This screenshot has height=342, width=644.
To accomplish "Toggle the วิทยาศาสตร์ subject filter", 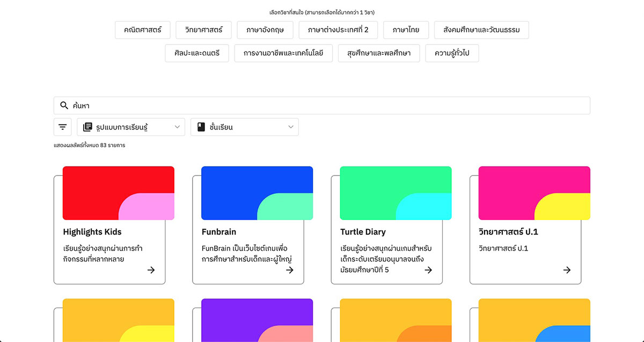I will point(203,30).
